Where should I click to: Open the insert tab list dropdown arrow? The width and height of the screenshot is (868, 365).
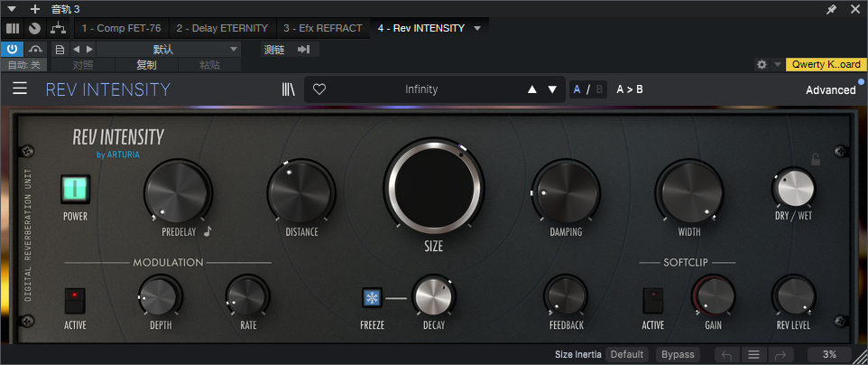click(477, 28)
